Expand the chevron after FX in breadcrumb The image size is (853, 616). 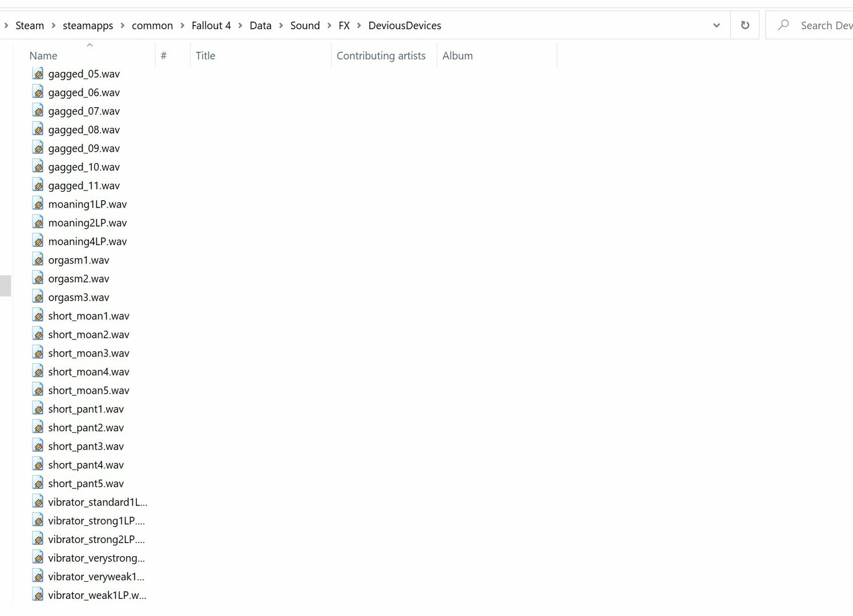coord(359,26)
